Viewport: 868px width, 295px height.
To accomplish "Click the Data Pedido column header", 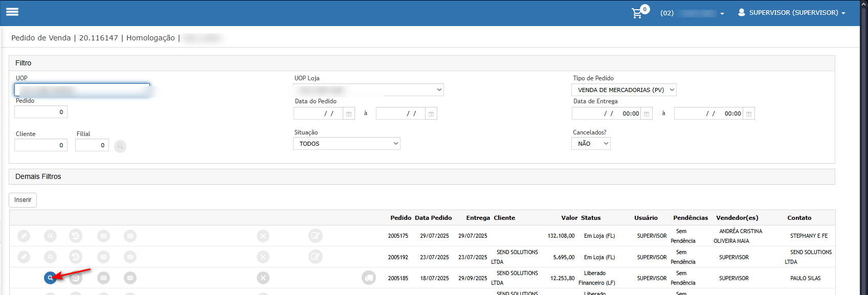I will [433, 218].
